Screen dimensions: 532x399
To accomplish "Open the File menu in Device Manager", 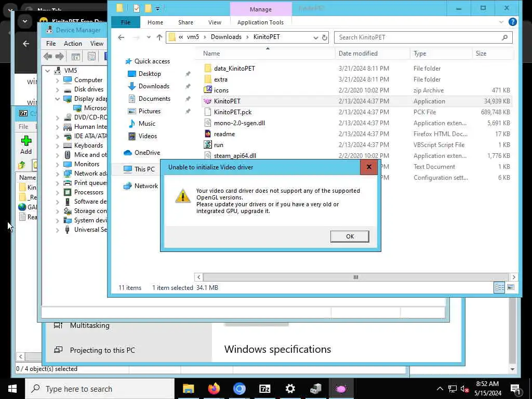I will [51, 44].
